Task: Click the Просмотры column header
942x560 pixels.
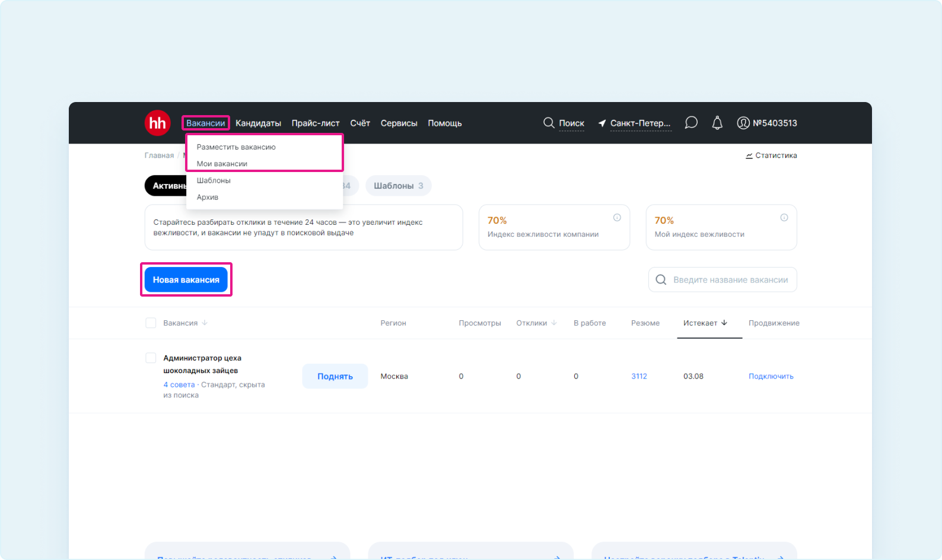Action: (480, 323)
